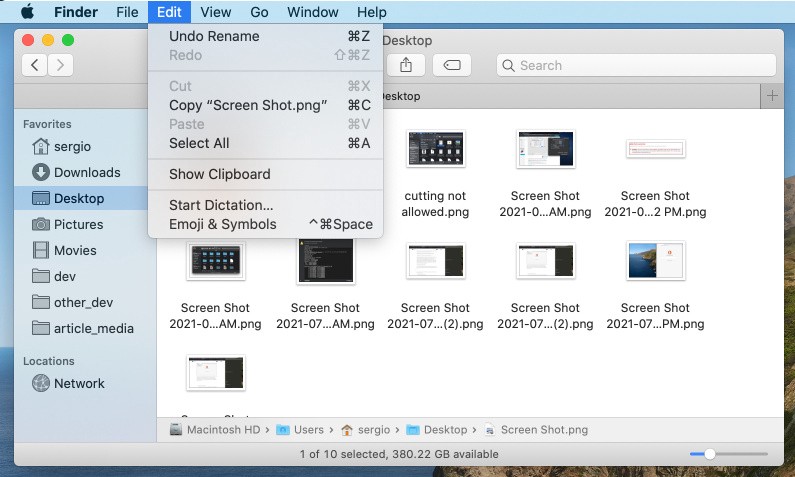795x477 pixels.
Task: Select the cutting not allowed.png thumbnail
Action: pos(435,150)
